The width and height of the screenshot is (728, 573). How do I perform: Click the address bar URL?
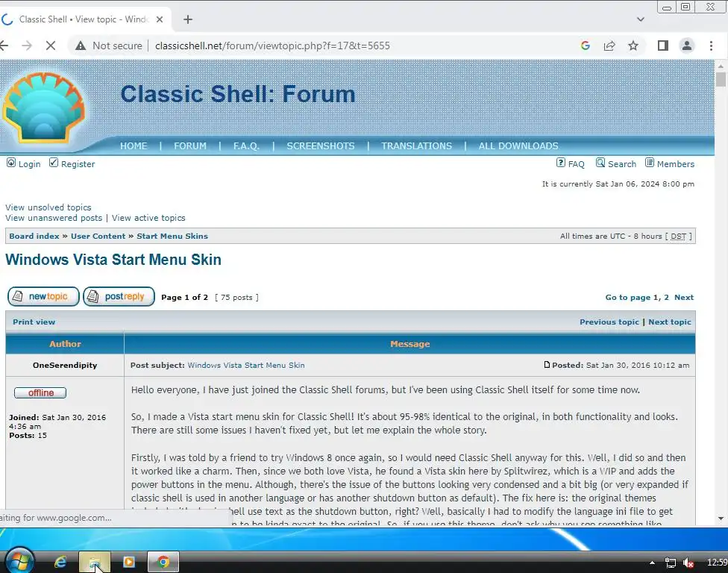click(x=272, y=46)
